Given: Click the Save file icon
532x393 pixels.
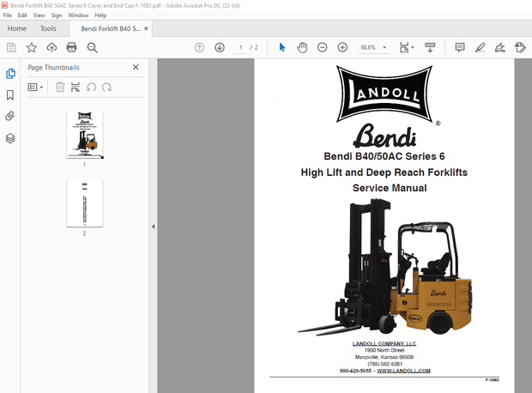Looking at the screenshot, I should (x=11, y=47).
